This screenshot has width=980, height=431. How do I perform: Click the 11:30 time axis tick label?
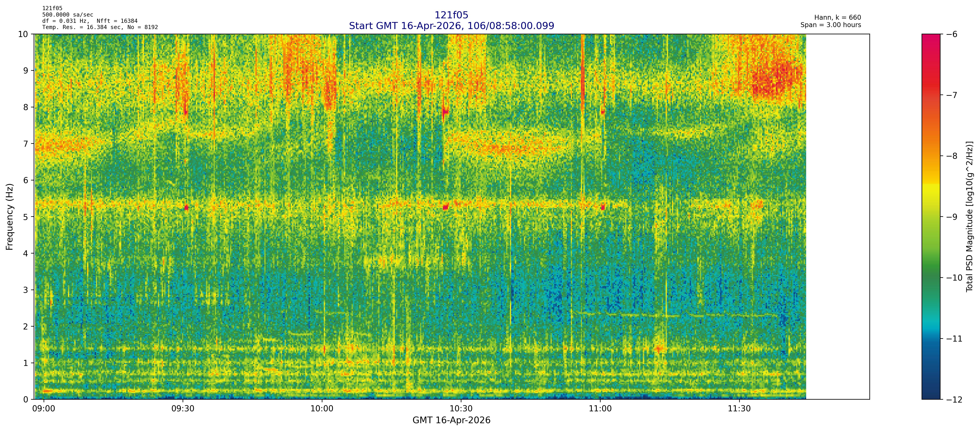click(739, 409)
